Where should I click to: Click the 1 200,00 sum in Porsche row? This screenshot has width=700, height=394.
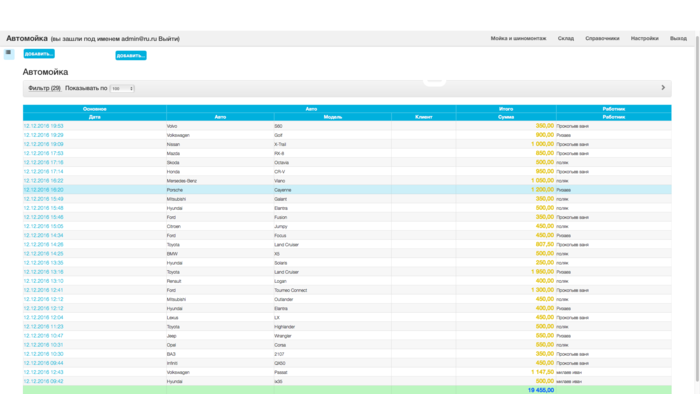pos(542,190)
